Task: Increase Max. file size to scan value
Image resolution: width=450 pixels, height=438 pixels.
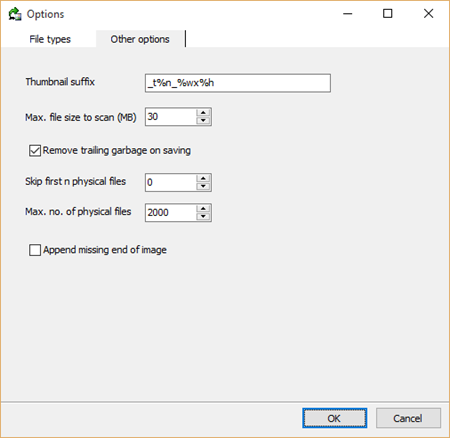Action: point(203,113)
